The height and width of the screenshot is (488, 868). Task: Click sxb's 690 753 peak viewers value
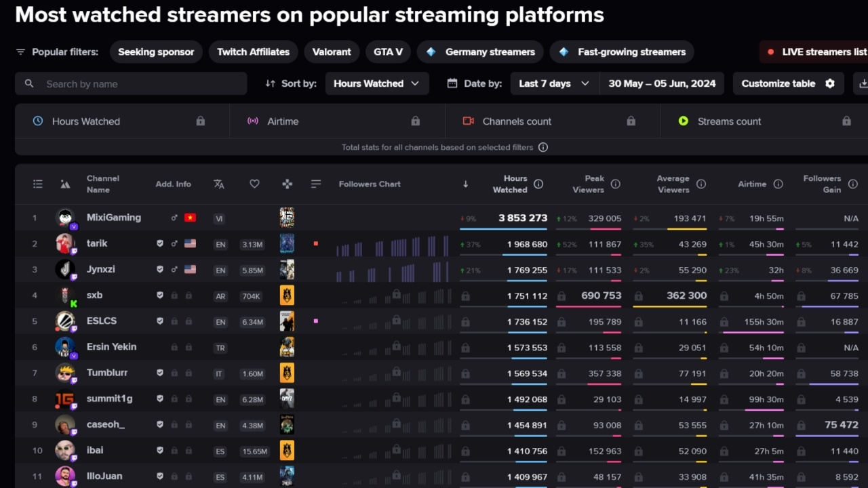point(601,296)
